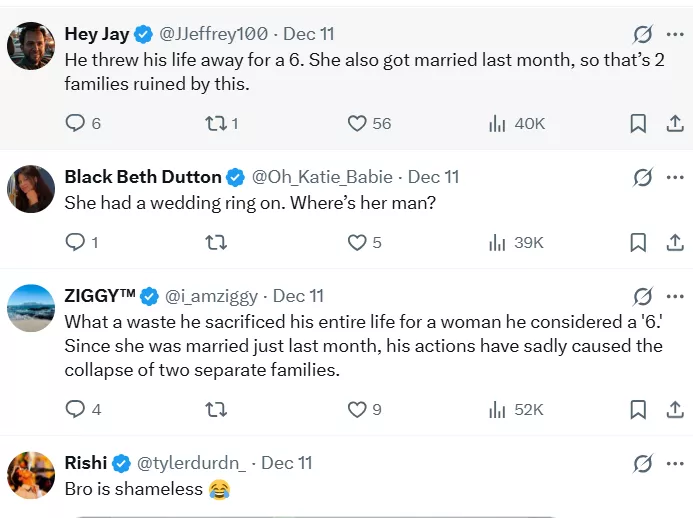
Task: Open Dec 11 timestamp on ZIGGY's tweet
Action: [x=298, y=296]
